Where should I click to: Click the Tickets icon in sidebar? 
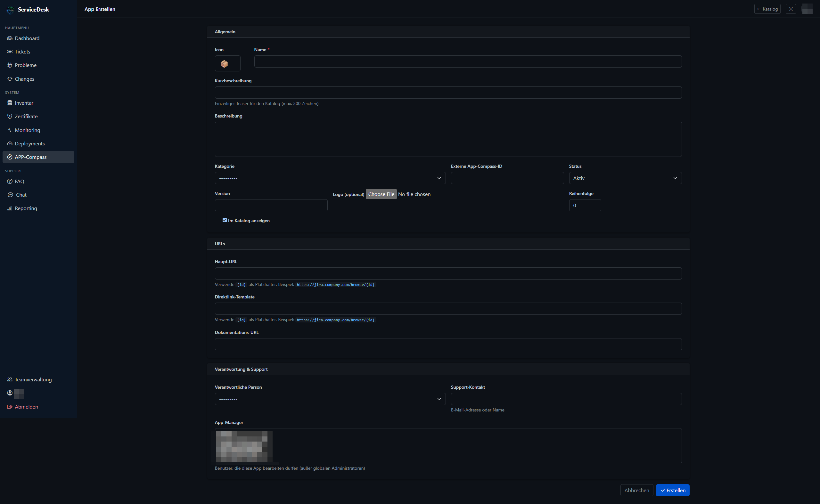(10, 52)
